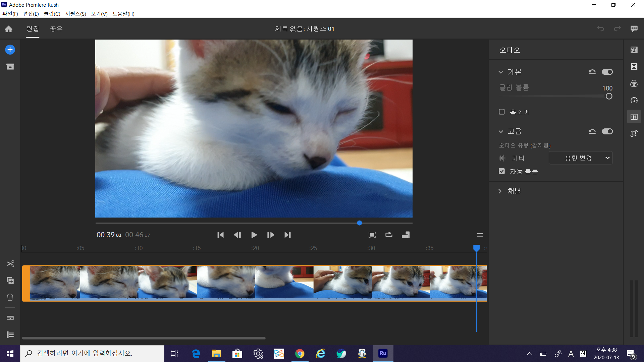Open the transitions panel icon
Viewport: 644px width, 362px height.
point(634,67)
